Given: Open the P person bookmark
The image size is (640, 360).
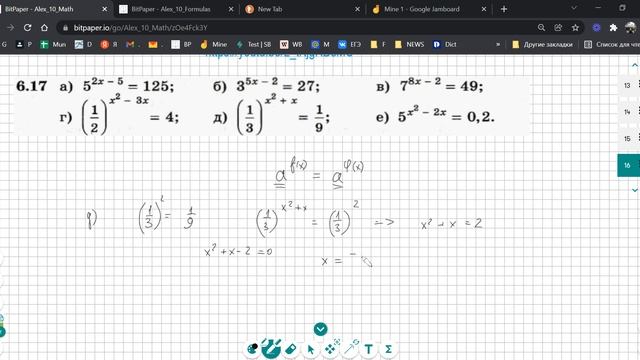Looking at the screenshot, I should pyautogui.click(x=24, y=44).
